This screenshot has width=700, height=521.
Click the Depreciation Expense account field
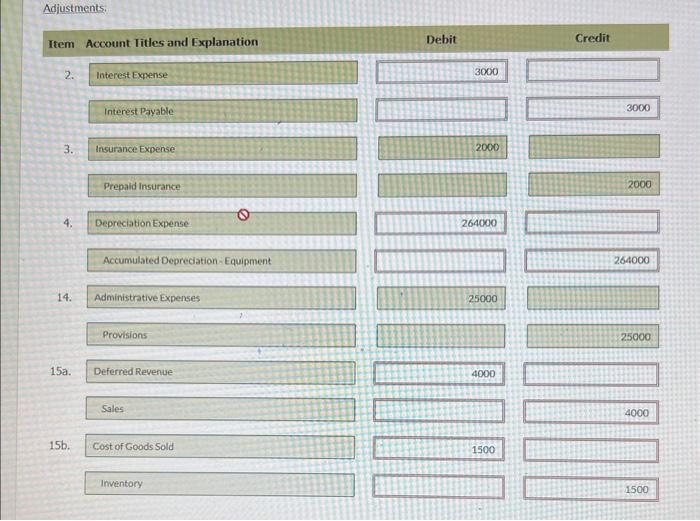[222, 223]
